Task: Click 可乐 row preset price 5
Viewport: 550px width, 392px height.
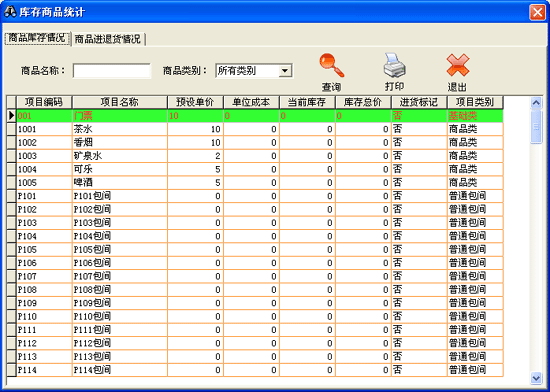Action: (x=195, y=169)
